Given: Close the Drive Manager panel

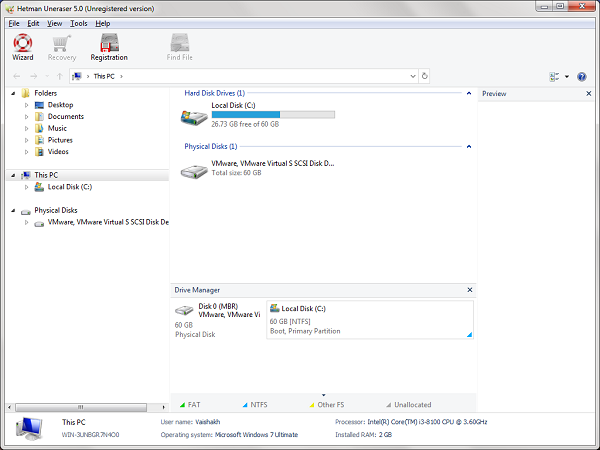Looking at the screenshot, I should pos(470,290).
